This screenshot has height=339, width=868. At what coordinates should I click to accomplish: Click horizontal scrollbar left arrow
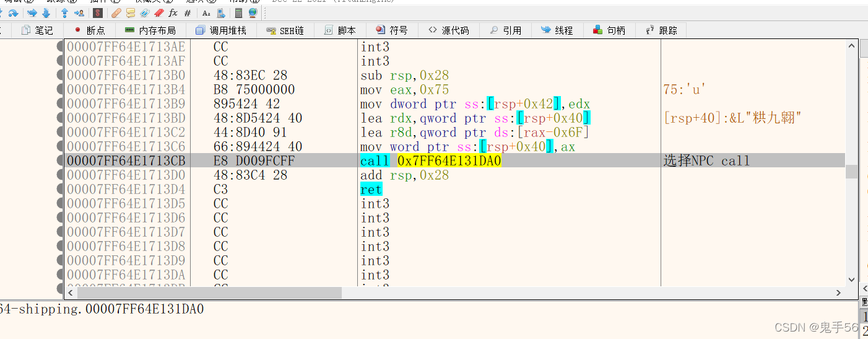(71, 293)
